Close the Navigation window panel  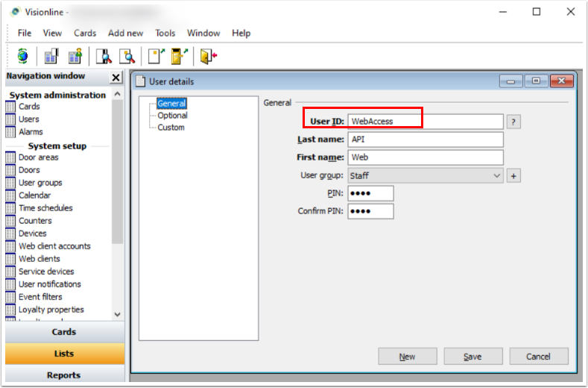click(116, 78)
